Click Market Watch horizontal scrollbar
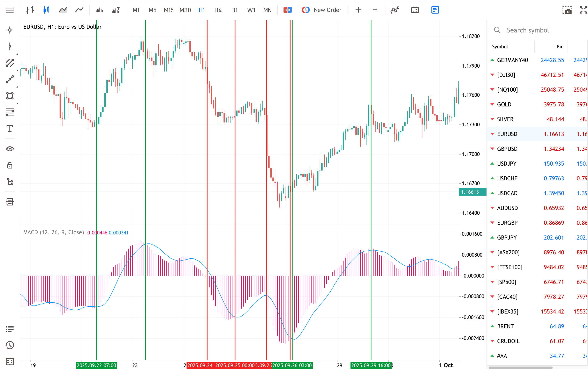The image size is (588, 369). point(520,368)
